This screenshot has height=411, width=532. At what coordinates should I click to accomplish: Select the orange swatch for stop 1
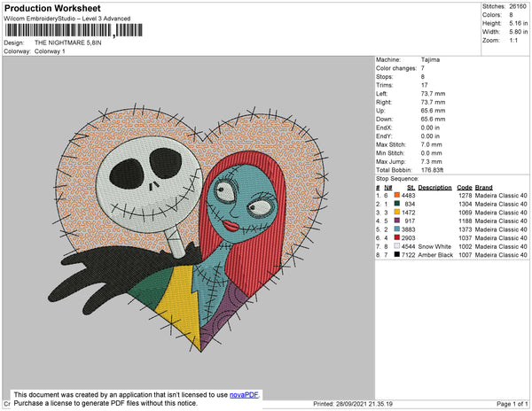pyautogui.click(x=396, y=195)
